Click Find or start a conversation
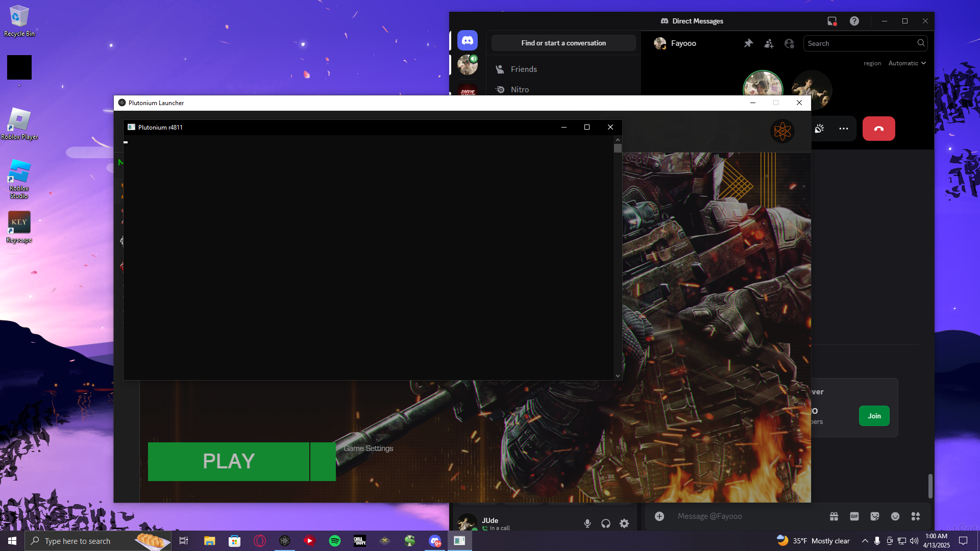The height and width of the screenshot is (551, 980). (x=563, y=43)
